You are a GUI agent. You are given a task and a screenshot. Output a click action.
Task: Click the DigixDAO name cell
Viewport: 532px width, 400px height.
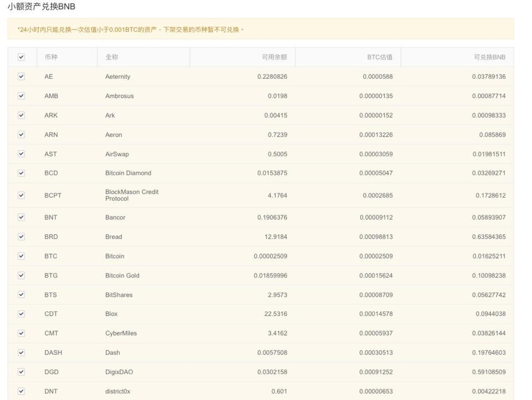pos(119,372)
